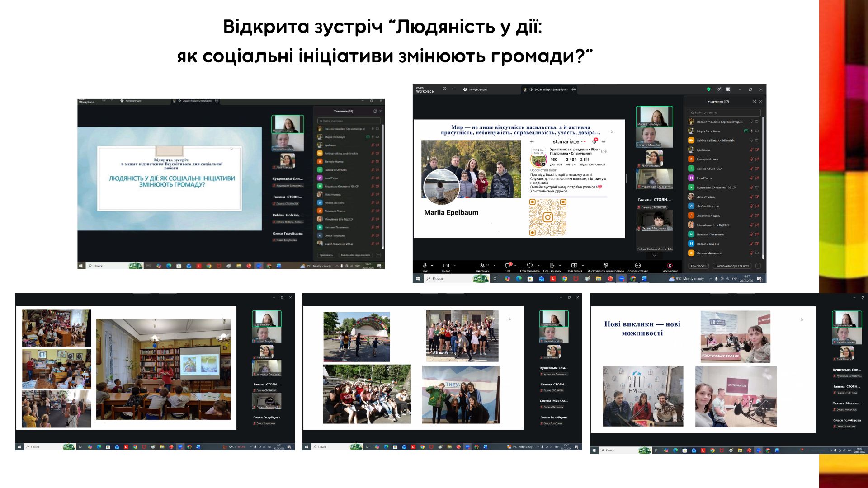The height and width of the screenshot is (488, 868).
Task: Toggle Rehina Holkina's microphone in participant list
Action: pos(751,141)
